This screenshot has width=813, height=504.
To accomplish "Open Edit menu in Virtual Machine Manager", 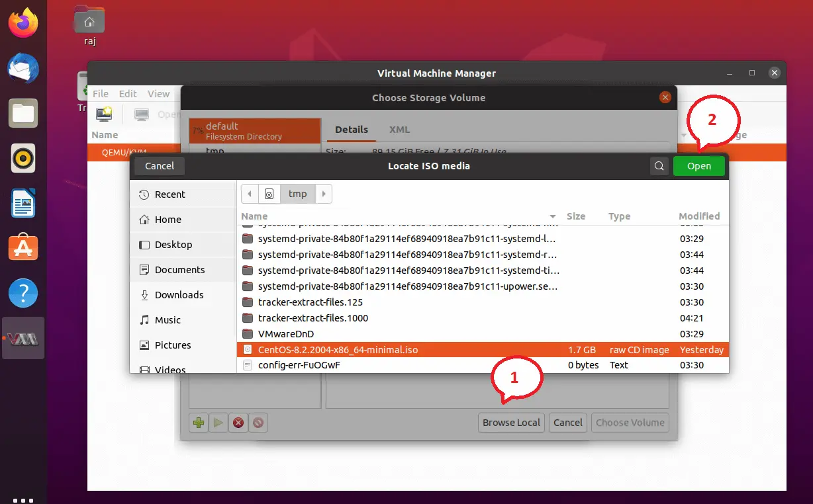I will point(128,94).
